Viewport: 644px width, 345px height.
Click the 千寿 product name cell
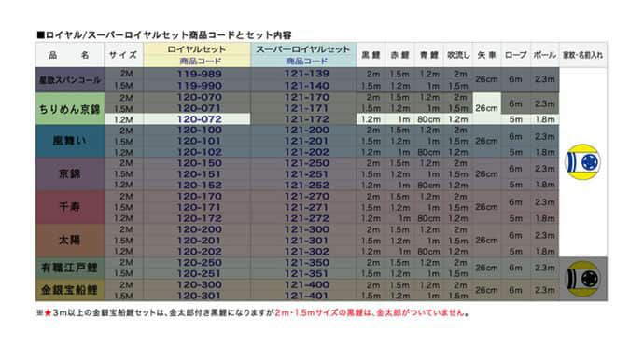[x=70, y=207]
